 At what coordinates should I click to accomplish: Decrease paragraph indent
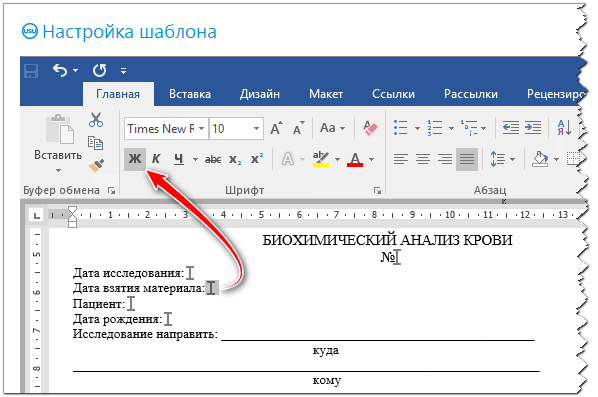(510, 127)
